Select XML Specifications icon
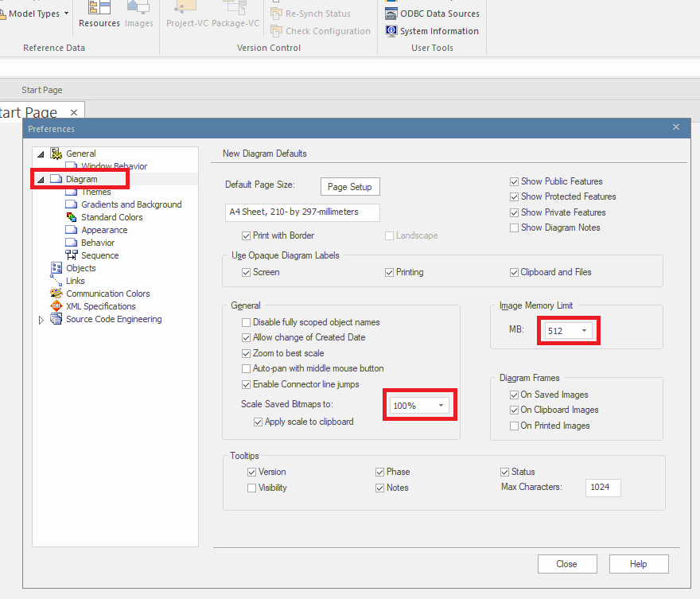The image size is (700, 599). 56,306
